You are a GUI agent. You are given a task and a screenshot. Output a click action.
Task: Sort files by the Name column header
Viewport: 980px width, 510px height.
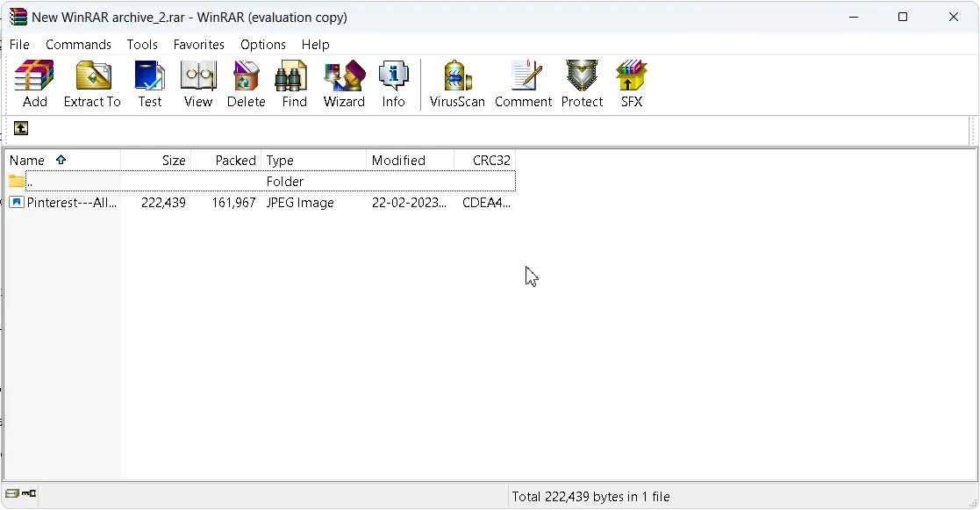point(26,160)
